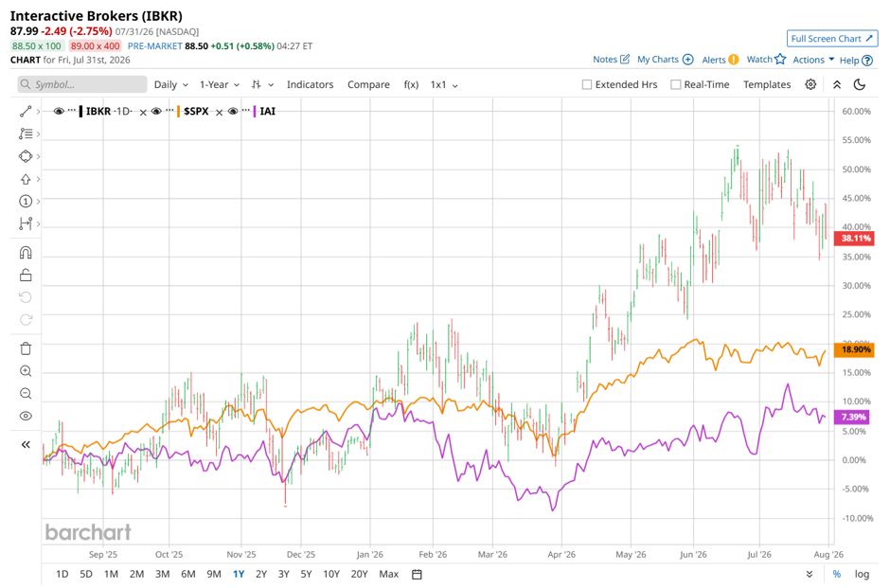Open IBKR series options menu
The image size is (890, 588).
tap(72, 110)
